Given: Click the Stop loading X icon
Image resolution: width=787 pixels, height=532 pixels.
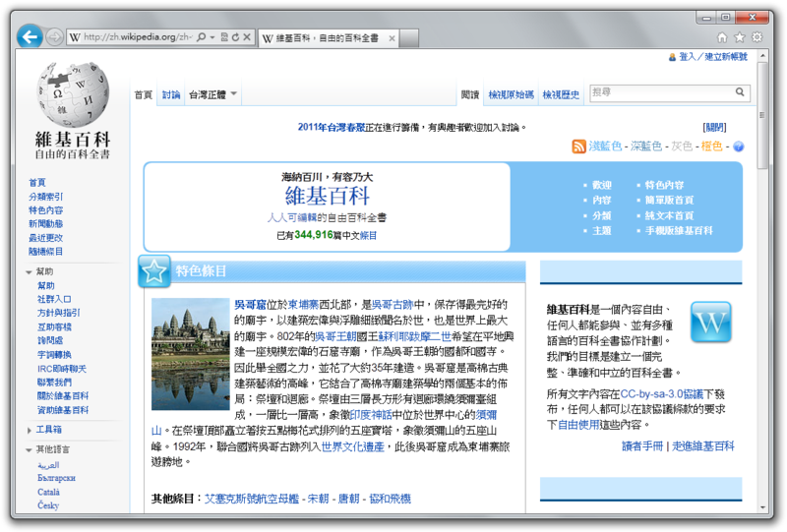Looking at the screenshot, I should tap(247, 37).
